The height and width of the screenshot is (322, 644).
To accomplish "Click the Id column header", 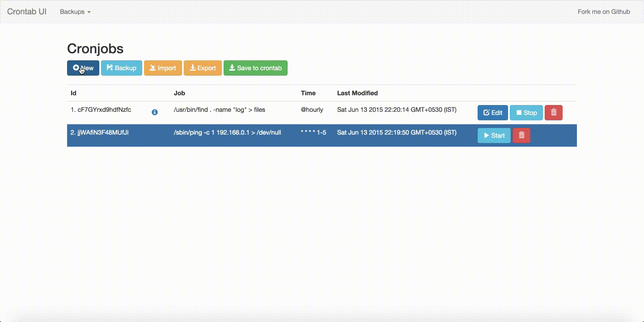I will (x=73, y=93).
